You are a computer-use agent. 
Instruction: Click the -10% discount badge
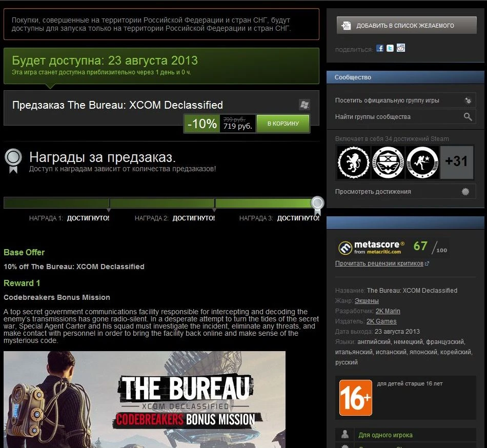[x=202, y=124]
